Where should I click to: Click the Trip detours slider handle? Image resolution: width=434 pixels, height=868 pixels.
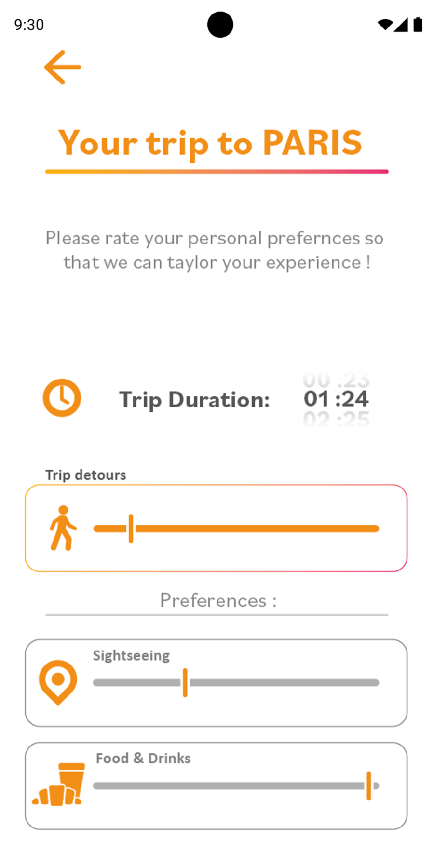(131, 529)
